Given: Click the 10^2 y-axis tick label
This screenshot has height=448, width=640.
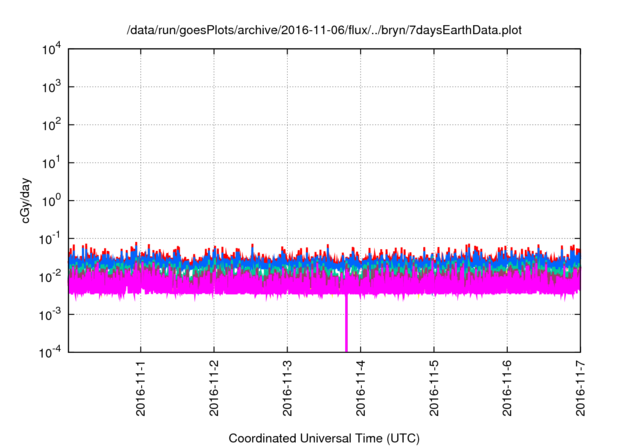Looking at the screenshot, I should 50,125.
